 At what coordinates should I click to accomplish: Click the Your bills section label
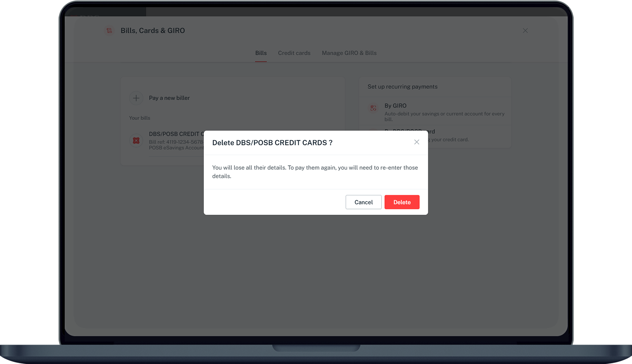(139, 118)
